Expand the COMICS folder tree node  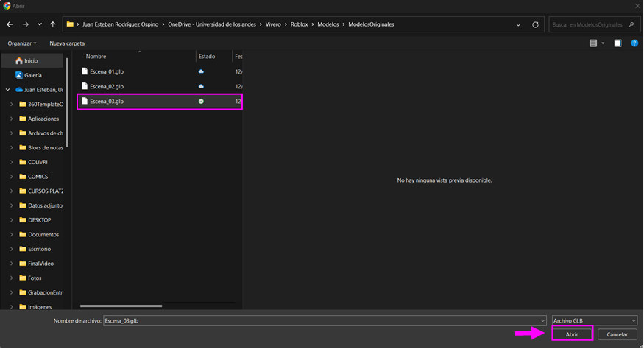tap(12, 177)
